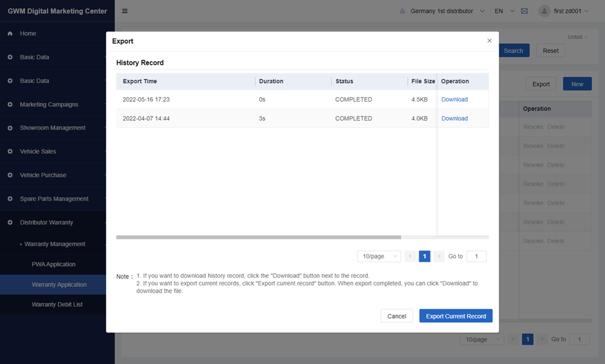
Task: Open the dialog's 10/page dropdown
Action: 379,256
